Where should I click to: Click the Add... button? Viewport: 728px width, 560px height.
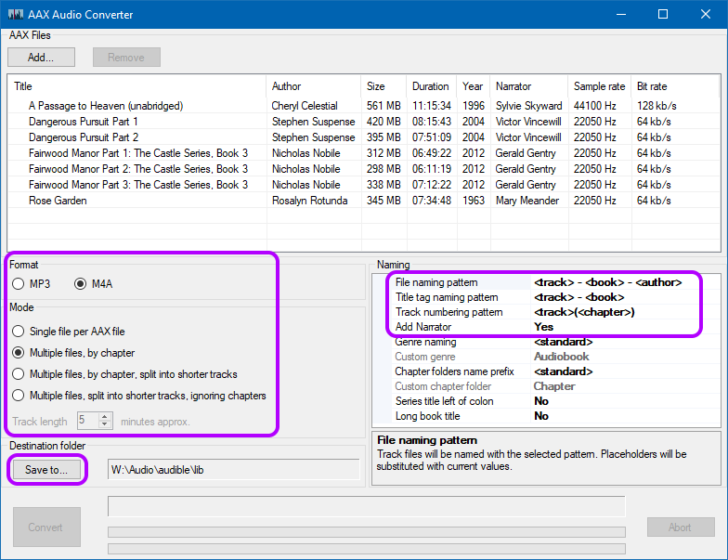coord(41,57)
